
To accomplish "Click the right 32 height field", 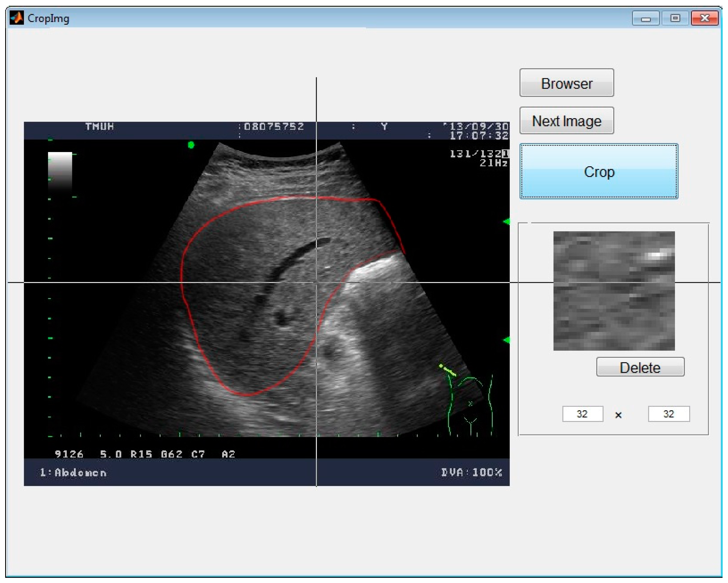I will pos(669,414).
